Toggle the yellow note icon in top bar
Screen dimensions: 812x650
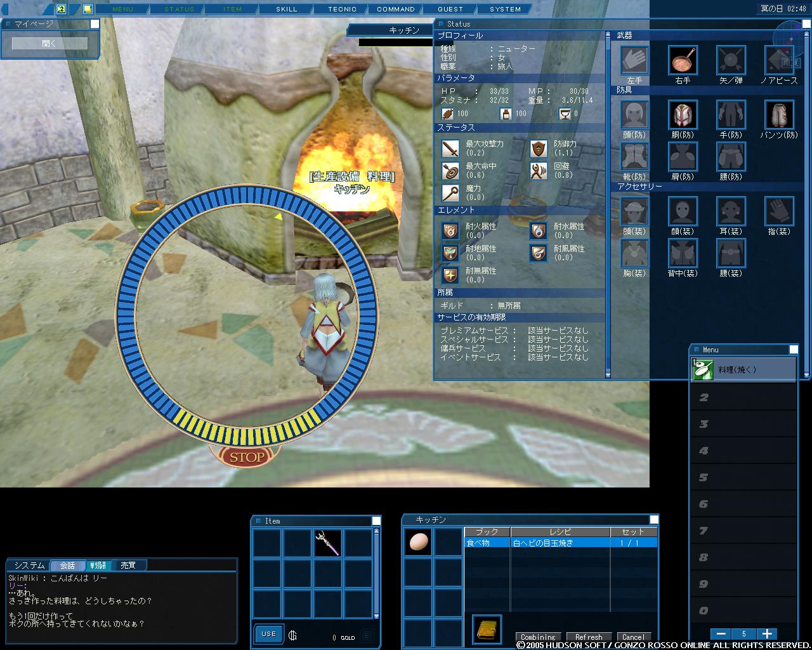coord(88,9)
